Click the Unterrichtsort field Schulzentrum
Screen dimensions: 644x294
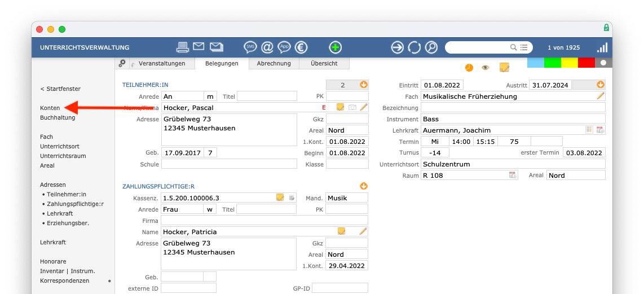[x=513, y=164]
